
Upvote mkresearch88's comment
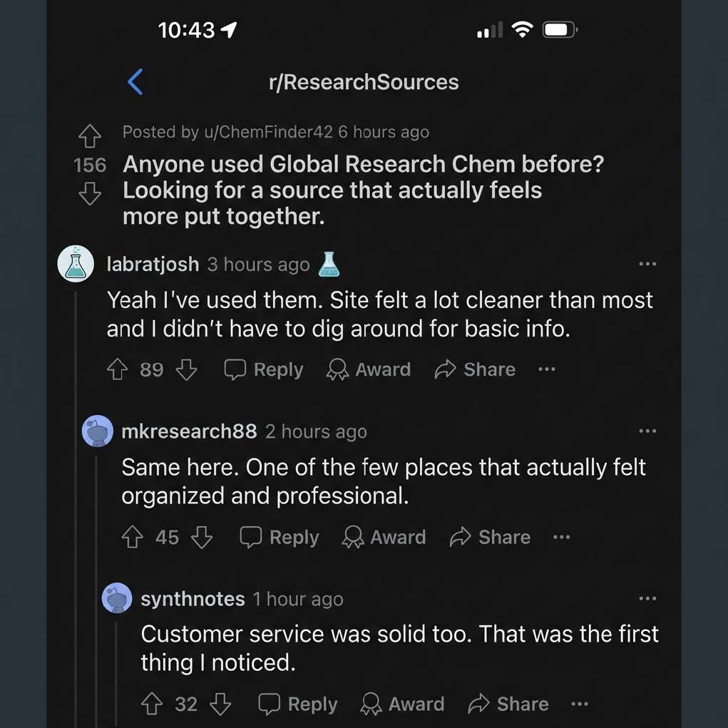click(x=132, y=537)
